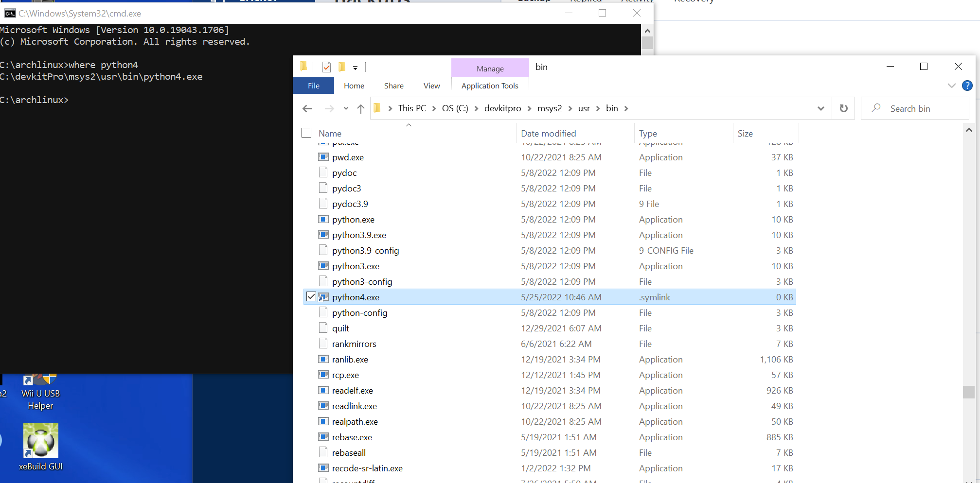Expand the breadcrumb arrow after devkitpro
This screenshot has height=483, width=980.
click(x=529, y=108)
